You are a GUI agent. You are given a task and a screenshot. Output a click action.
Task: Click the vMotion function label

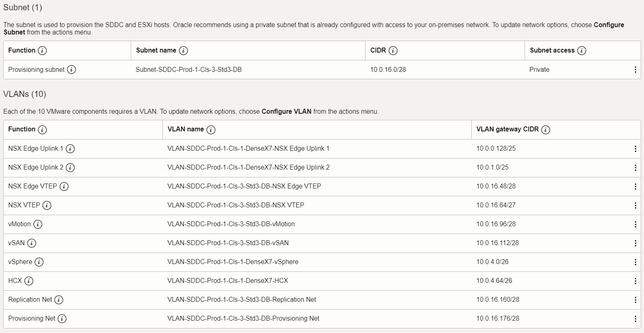(x=19, y=224)
